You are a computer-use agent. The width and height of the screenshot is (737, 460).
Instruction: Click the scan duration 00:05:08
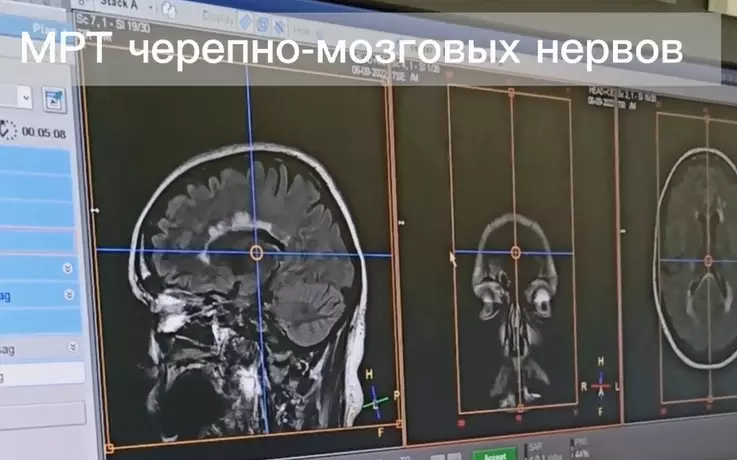click(x=44, y=133)
